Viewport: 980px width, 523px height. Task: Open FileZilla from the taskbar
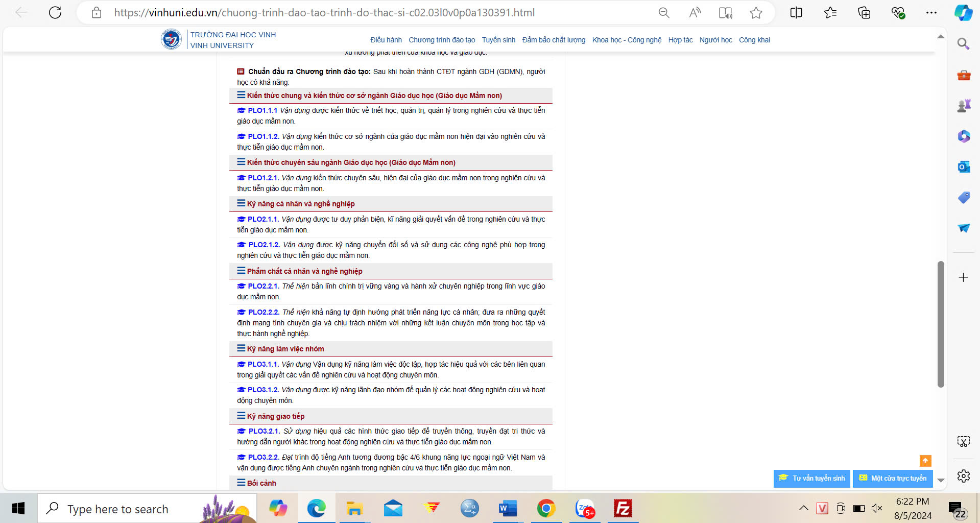point(623,509)
